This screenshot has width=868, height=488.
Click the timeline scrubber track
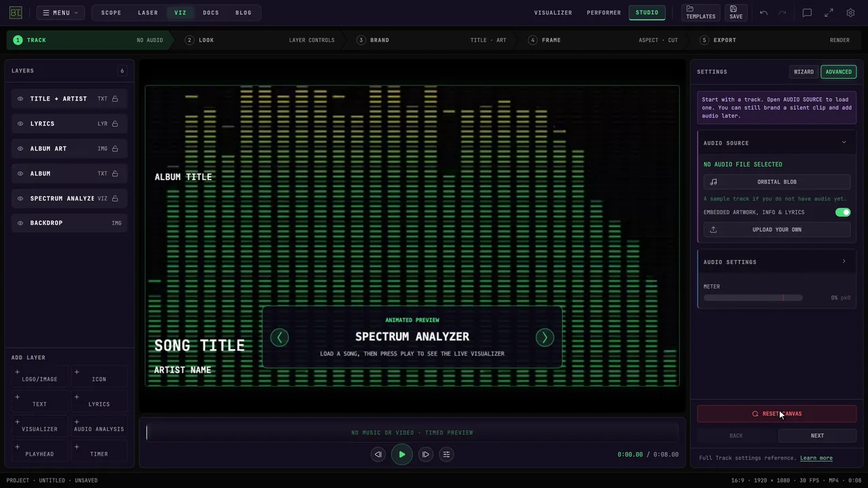pos(412,432)
